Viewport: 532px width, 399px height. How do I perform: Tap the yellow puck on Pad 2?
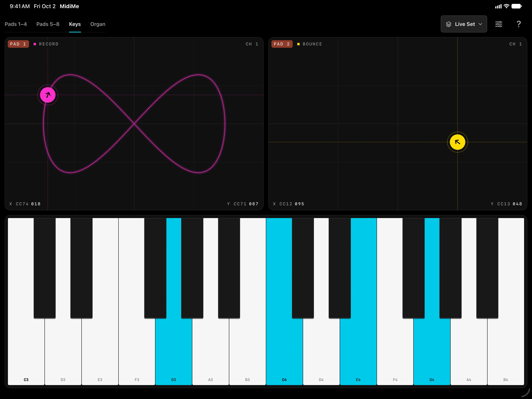pyautogui.click(x=457, y=142)
